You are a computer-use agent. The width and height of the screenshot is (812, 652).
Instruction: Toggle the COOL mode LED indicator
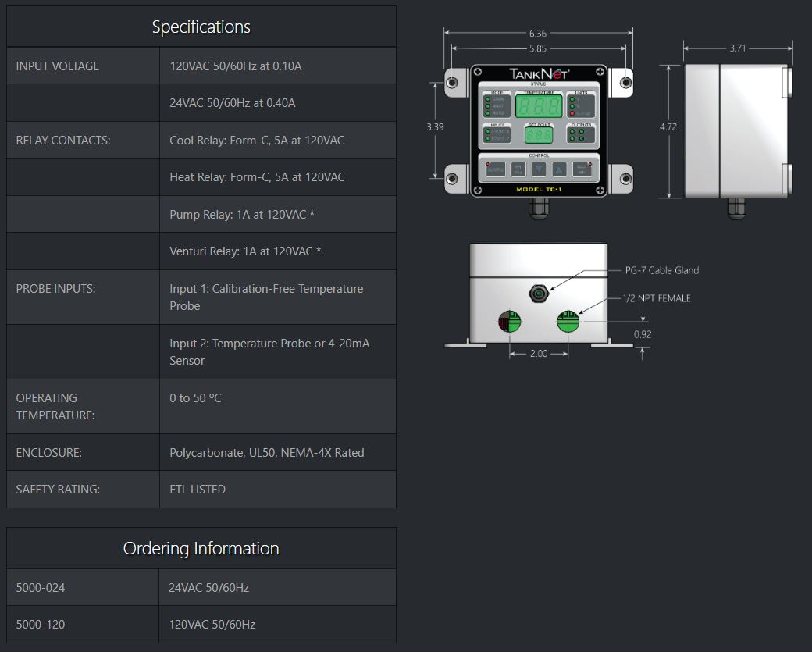pyautogui.click(x=487, y=98)
